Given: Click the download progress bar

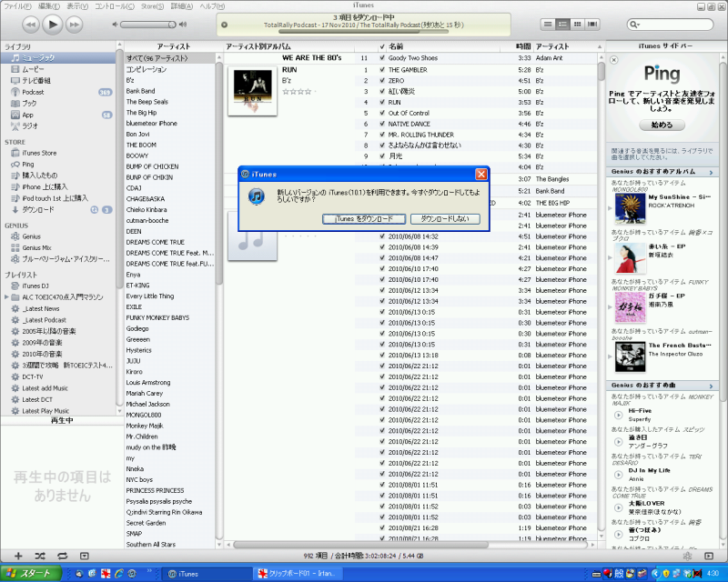Looking at the screenshot, I should tap(363, 32).
